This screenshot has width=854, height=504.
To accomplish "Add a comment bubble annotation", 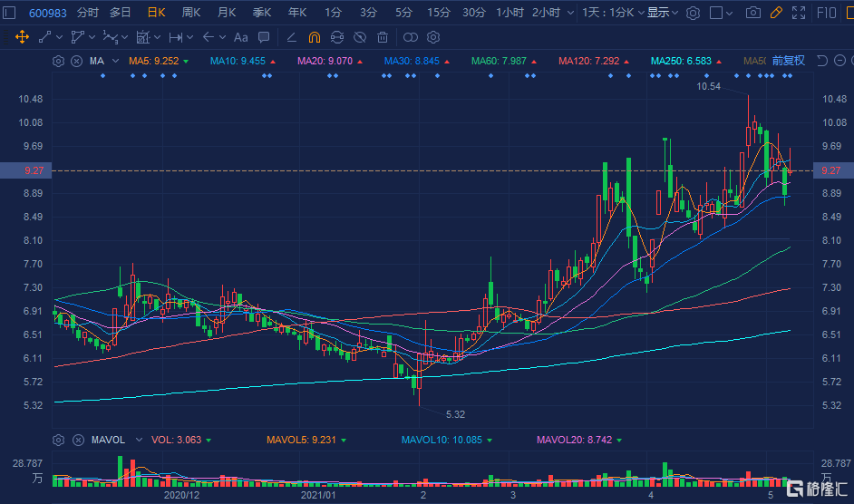I will 263,37.
